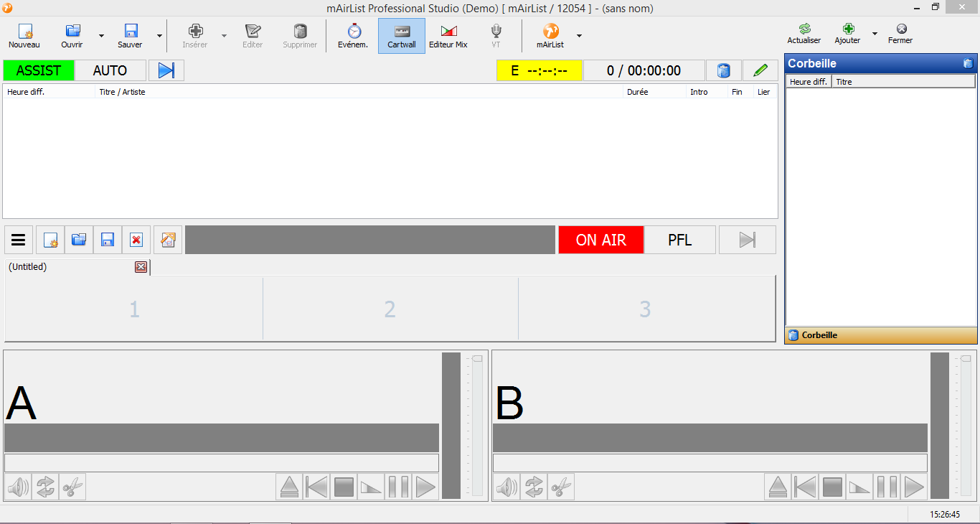Toggle the cartwall PFL mode
Image resolution: width=980 pixels, height=524 pixels.
(679, 240)
